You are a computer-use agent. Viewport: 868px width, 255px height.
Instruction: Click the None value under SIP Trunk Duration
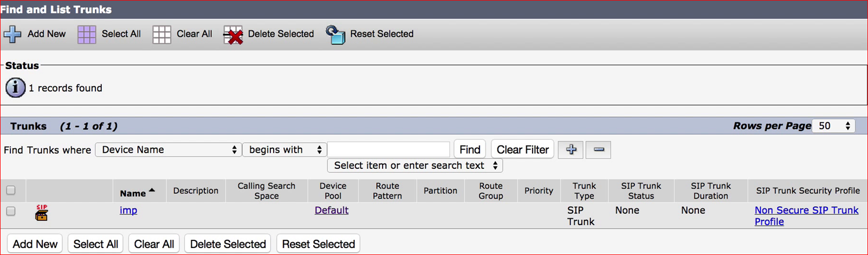tap(693, 210)
